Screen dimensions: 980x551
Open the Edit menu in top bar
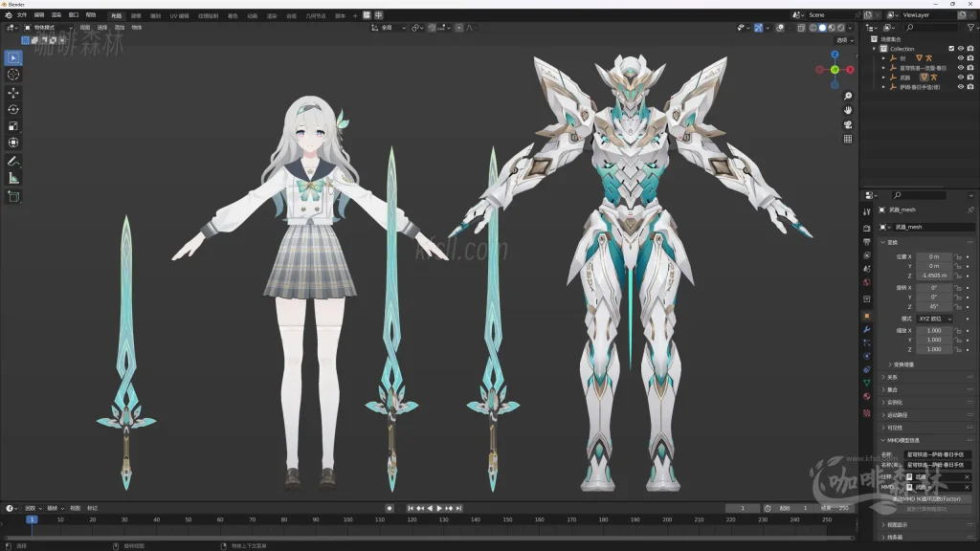[38, 15]
